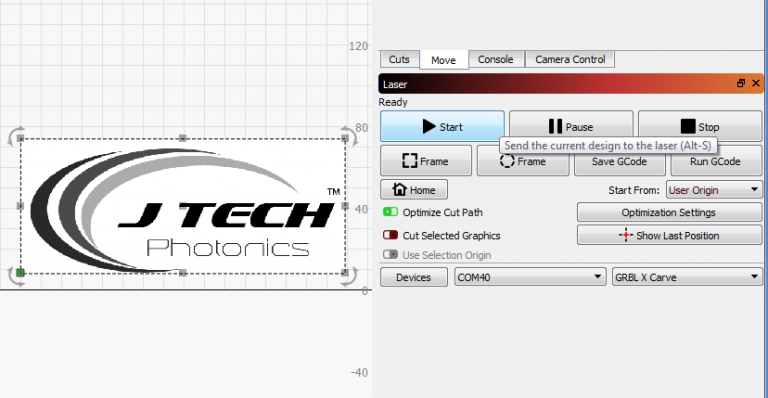768x398 pixels.
Task: Switch to the Console tab
Action: pyautogui.click(x=496, y=59)
